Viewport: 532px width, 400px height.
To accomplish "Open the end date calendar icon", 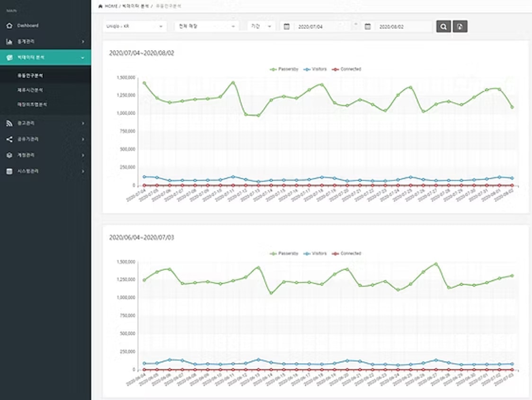I will 368,26.
